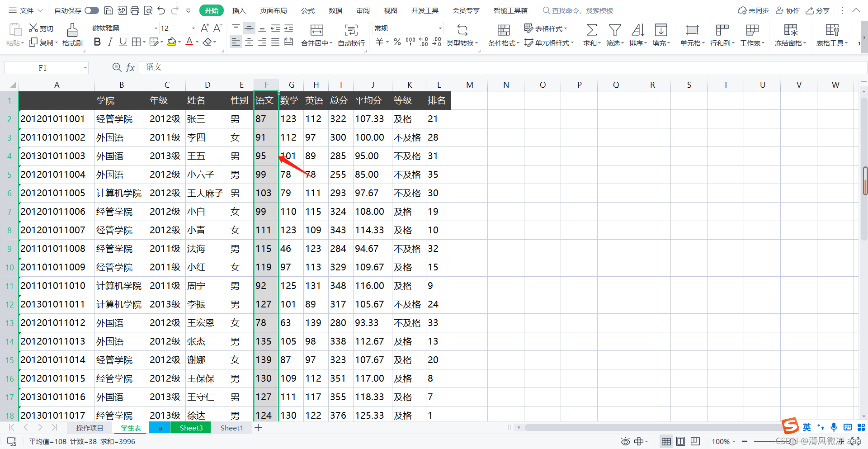Open the 表格样式 dropdown
868x449 pixels.
click(x=546, y=28)
